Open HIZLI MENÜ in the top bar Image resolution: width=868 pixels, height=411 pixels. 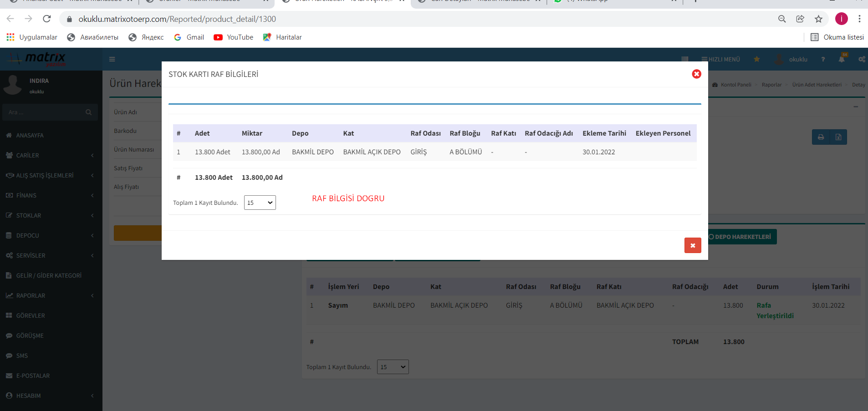click(720, 59)
